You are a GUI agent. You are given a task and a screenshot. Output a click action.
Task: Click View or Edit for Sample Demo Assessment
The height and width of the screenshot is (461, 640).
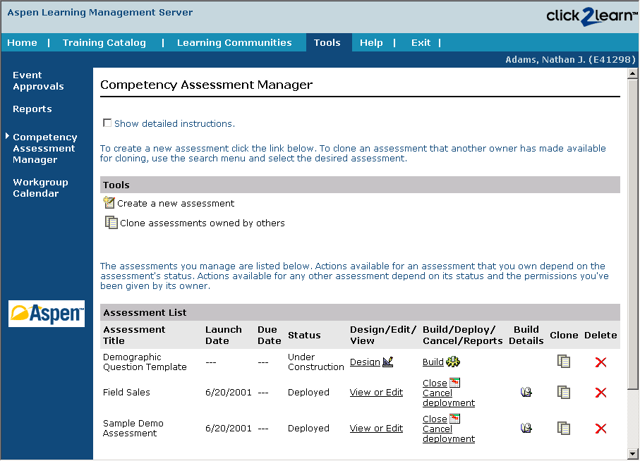[376, 428]
